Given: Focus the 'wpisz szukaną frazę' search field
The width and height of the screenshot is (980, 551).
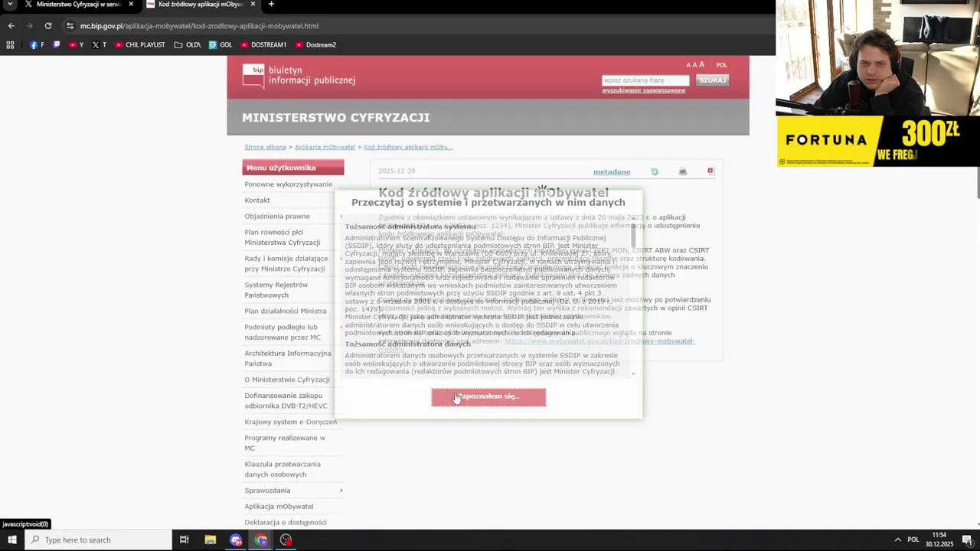Looking at the screenshot, I should tap(645, 80).
